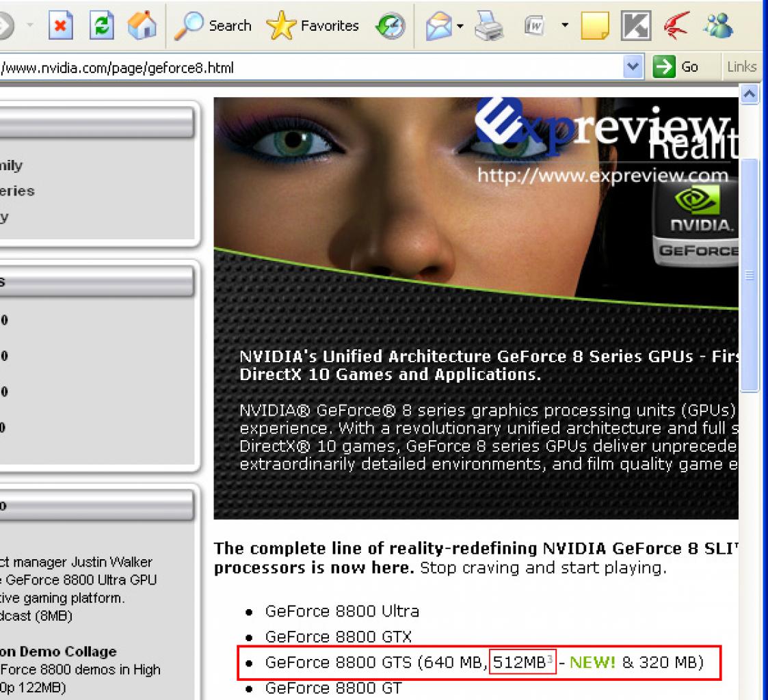The height and width of the screenshot is (700, 768).
Task: Click the GeForce 8800 Ultra list item
Action: (342, 611)
